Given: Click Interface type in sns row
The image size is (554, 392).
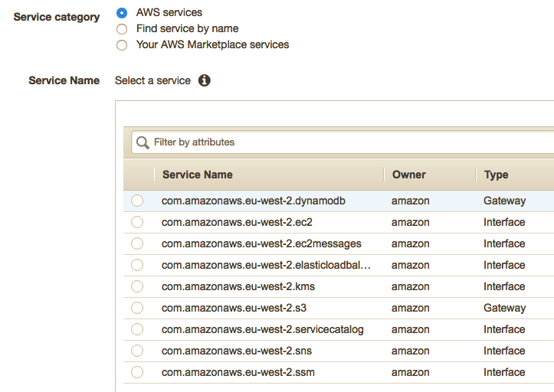Looking at the screenshot, I should point(504,351).
